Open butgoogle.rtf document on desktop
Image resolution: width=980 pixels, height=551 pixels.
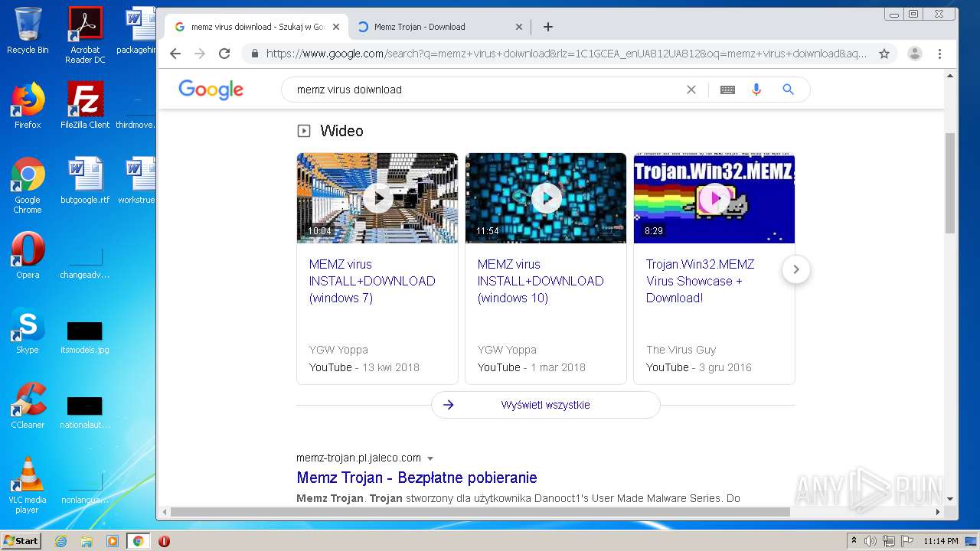85,181
